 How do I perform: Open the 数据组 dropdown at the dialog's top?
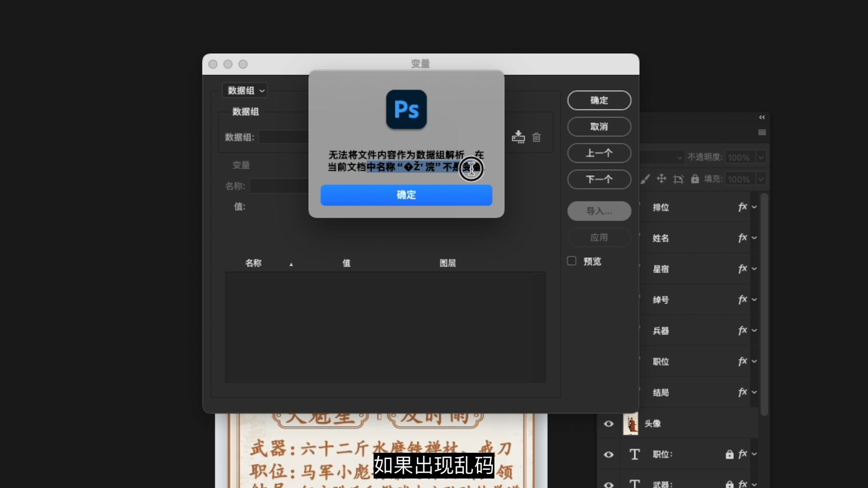[245, 90]
